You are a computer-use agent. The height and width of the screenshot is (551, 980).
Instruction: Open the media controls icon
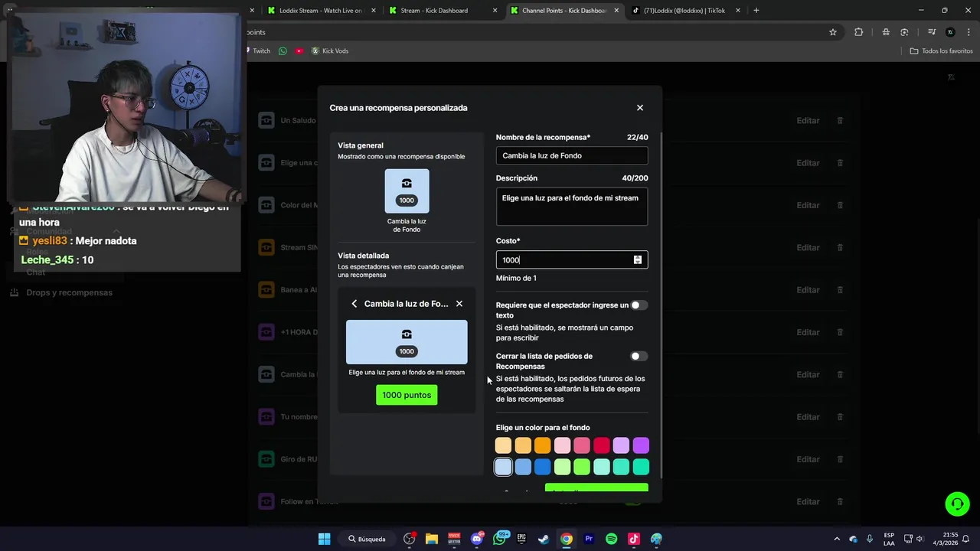(x=932, y=32)
